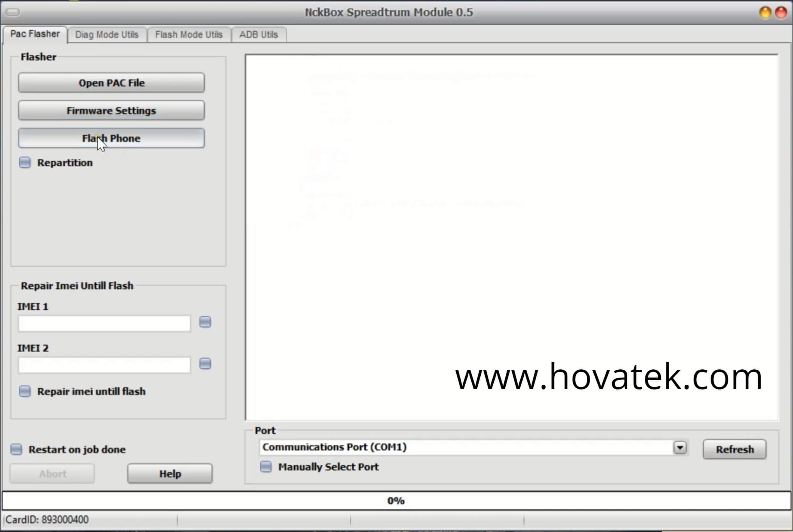Click inside the white log output area
Viewport: 793px width, 532px height.
tap(512, 237)
